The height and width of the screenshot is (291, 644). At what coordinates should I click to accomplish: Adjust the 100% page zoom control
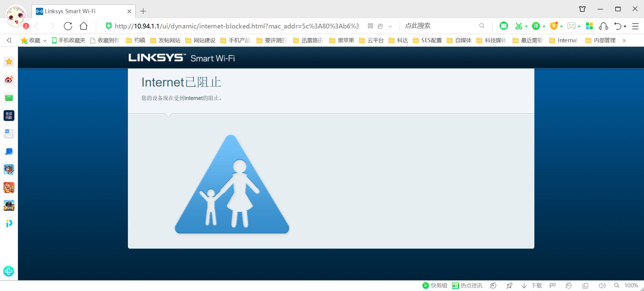tap(631, 285)
